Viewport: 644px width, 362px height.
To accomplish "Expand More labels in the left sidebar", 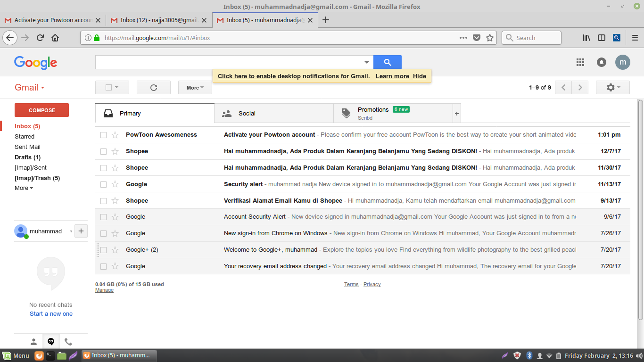I will [24, 188].
